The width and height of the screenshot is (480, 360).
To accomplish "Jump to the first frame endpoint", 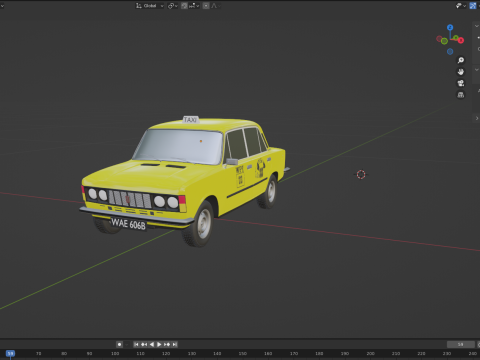I will coord(136,344).
